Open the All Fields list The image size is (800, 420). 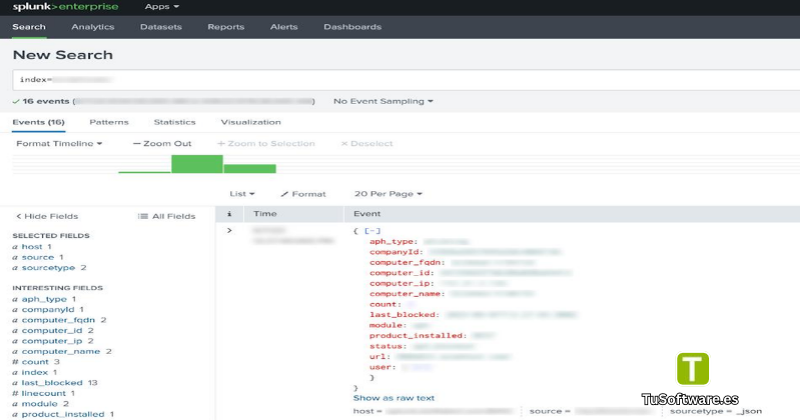(x=167, y=216)
